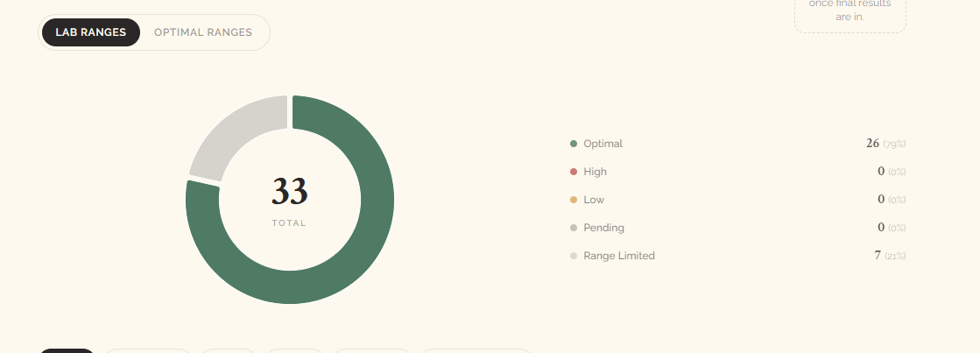
Task: Click the 33 total in the donut center
Action: [x=289, y=191]
